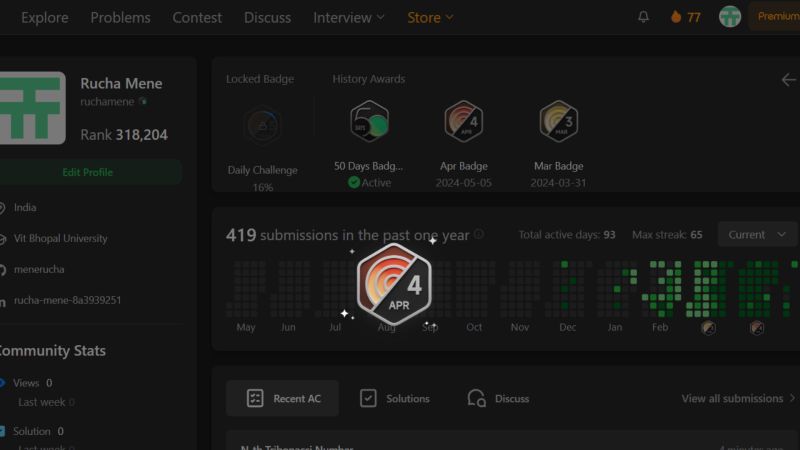Expand the Store dropdown menu

(x=430, y=17)
